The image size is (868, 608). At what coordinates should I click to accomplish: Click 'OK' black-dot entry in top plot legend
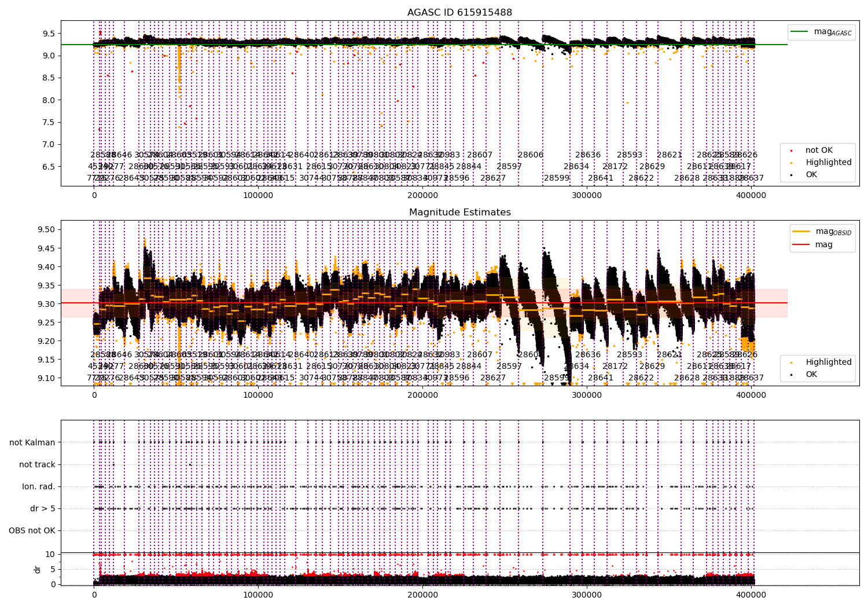[x=811, y=175]
